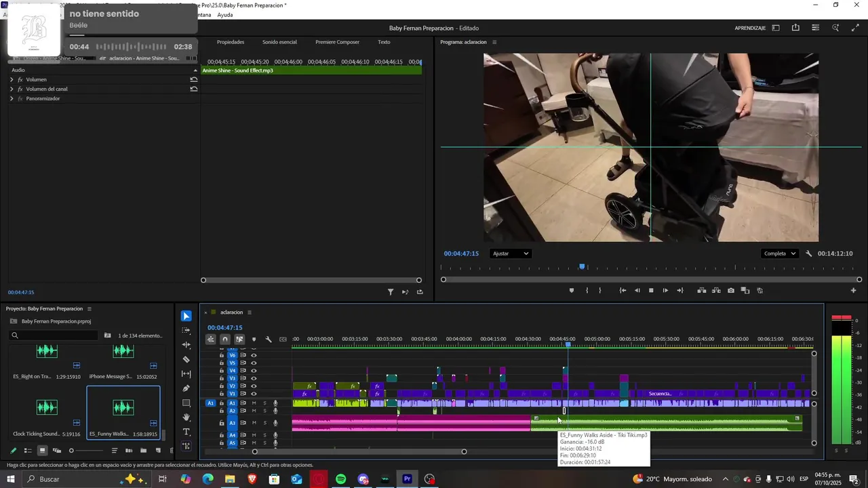This screenshot has height=488, width=868.
Task: Toggle lock on track V4
Action: 221,370
